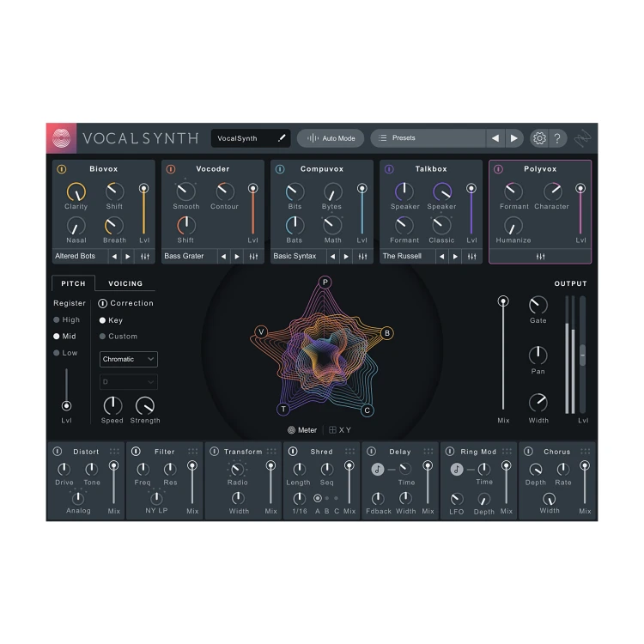Click the Pitch Lvl slider handle
The image size is (644, 644).
pyautogui.click(x=66, y=406)
